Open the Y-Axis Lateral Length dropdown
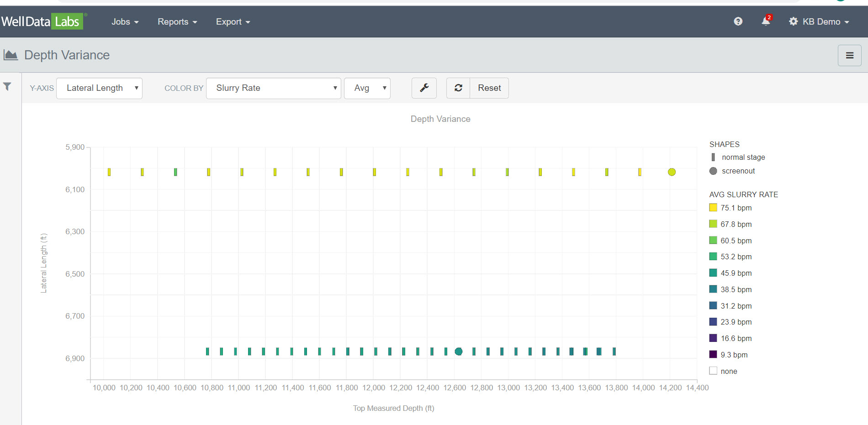 pos(100,88)
